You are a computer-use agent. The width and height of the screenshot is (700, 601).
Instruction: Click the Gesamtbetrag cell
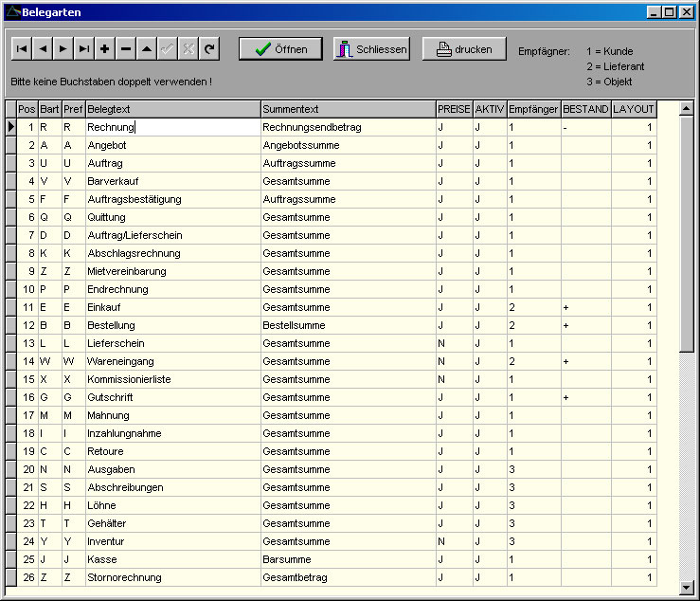click(x=349, y=577)
